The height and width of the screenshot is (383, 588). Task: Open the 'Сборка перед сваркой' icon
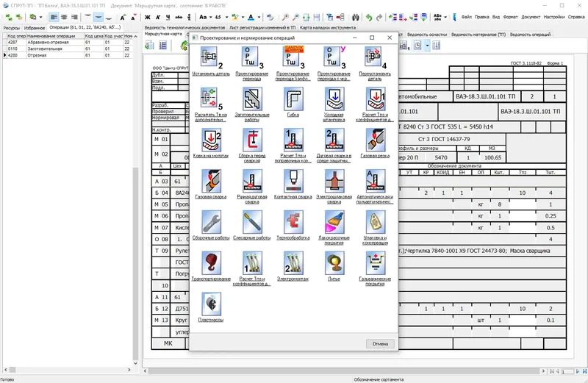click(251, 139)
